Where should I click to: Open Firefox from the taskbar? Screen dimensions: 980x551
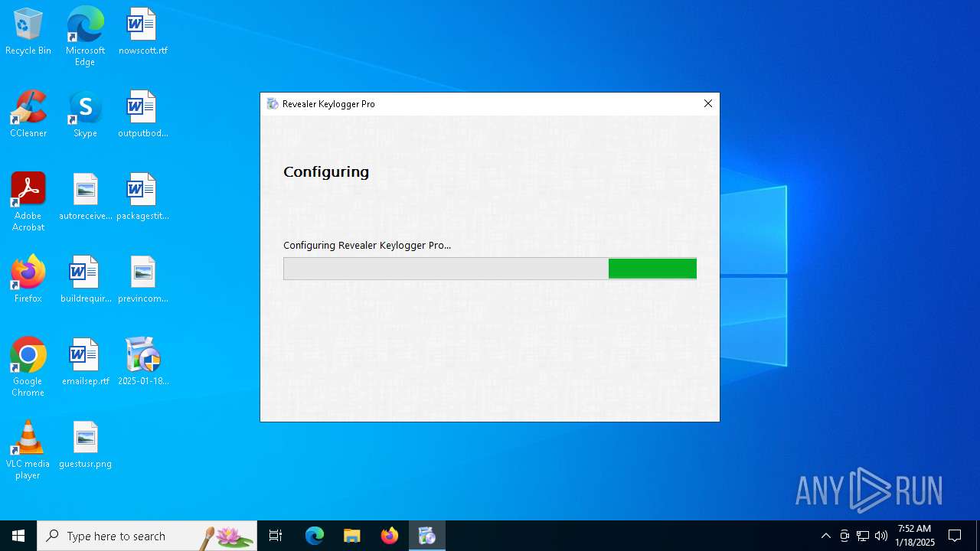pyautogui.click(x=389, y=536)
